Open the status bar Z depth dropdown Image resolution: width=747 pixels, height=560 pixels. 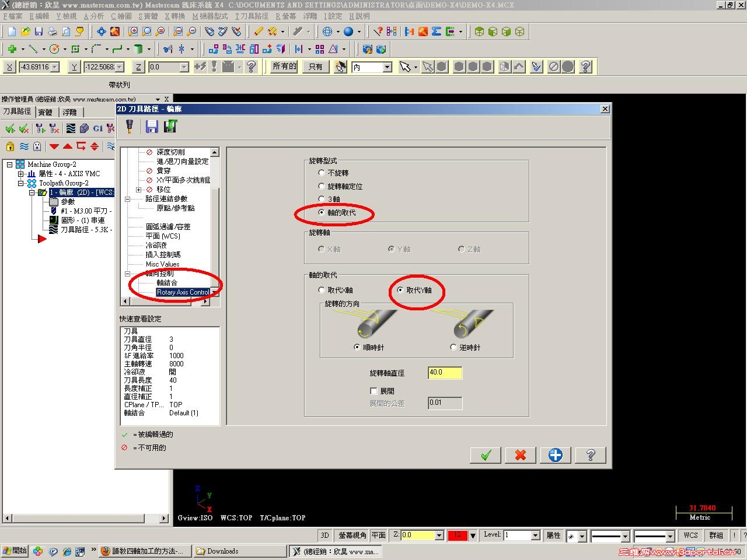439,535
